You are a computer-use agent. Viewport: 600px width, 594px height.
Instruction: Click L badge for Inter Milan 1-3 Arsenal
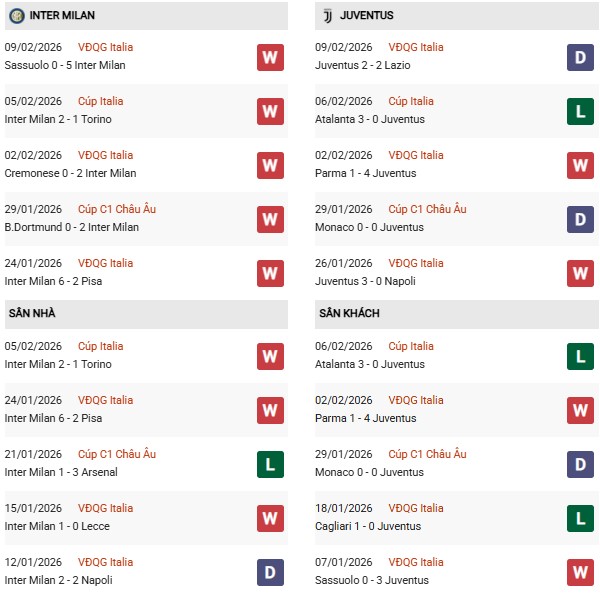[270, 464]
